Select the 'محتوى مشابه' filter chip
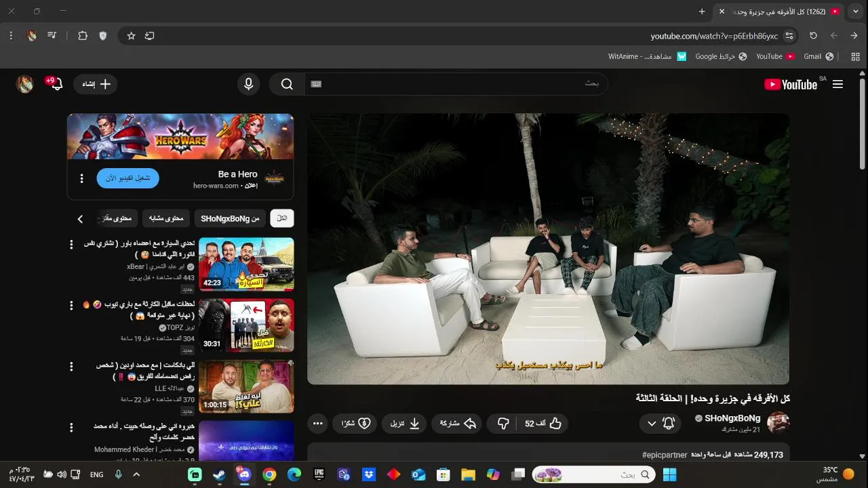Image resolution: width=868 pixels, height=488 pixels. (x=166, y=218)
